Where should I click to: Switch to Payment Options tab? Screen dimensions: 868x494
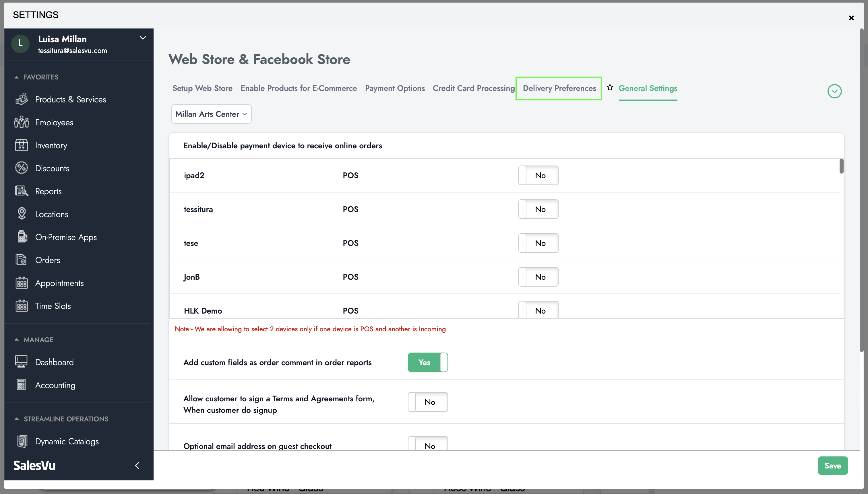point(395,88)
